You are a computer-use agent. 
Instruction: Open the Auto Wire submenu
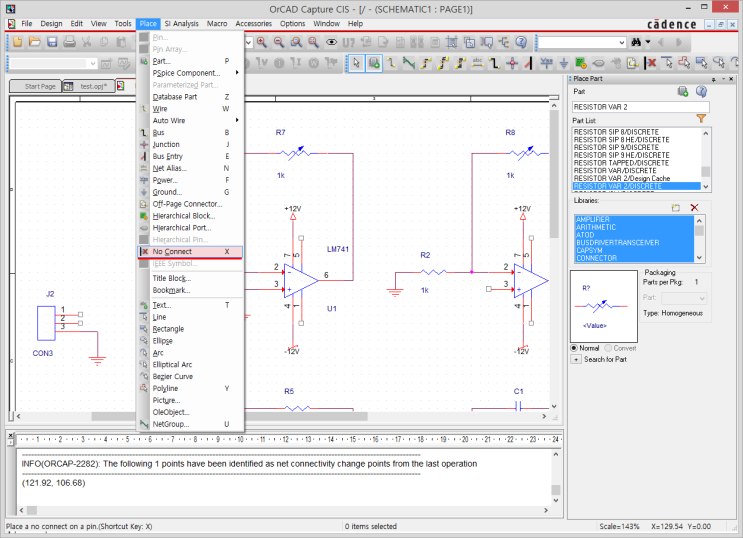point(191,120)
